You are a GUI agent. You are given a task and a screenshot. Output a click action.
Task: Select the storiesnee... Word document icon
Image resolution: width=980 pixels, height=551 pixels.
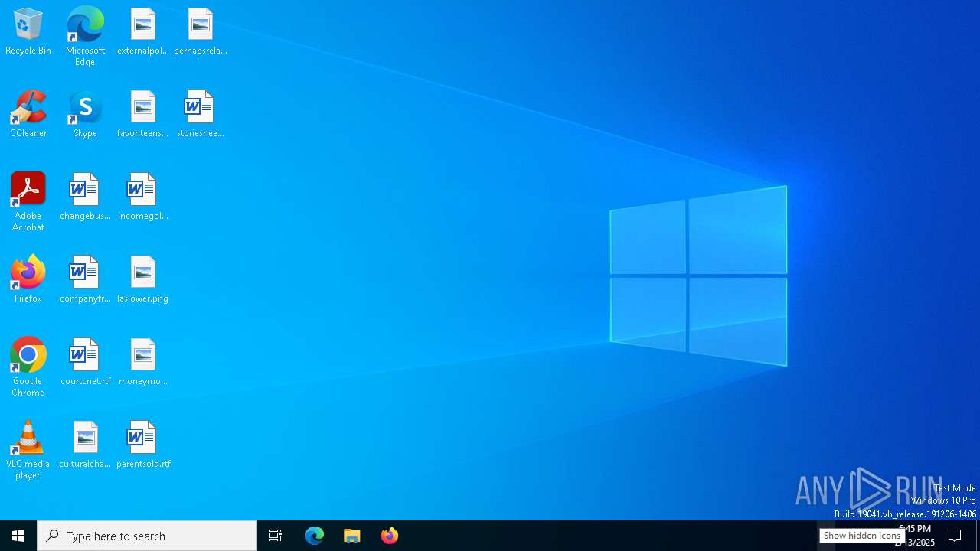[x=201, y=115]
